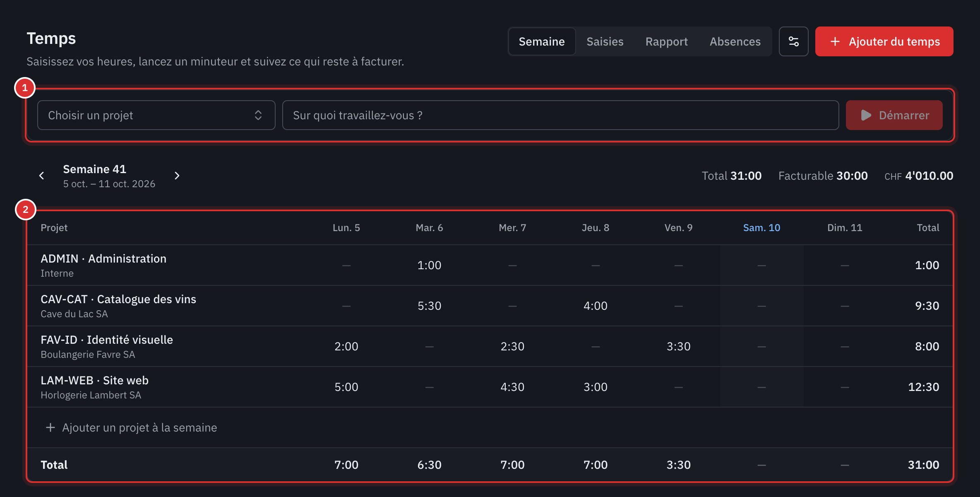Select FAV-ID · Identité visuelle row
This screenshot has height=497, width=980.
[490, 346]
